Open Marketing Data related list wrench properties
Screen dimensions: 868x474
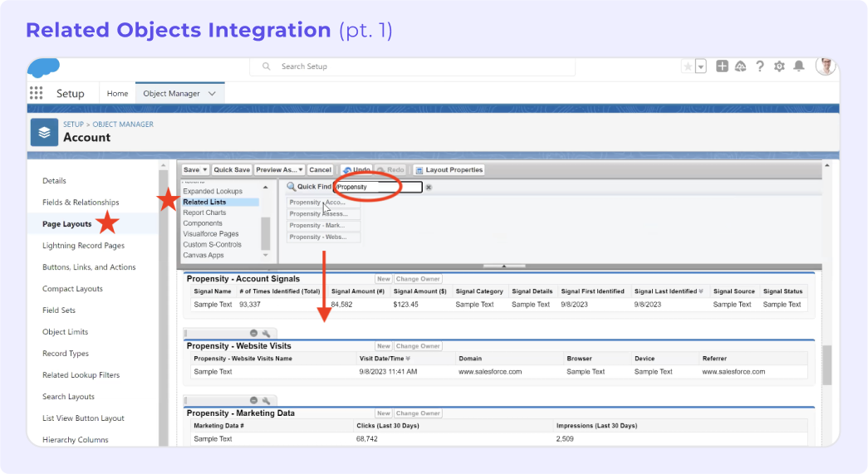[x=267, y=400]
